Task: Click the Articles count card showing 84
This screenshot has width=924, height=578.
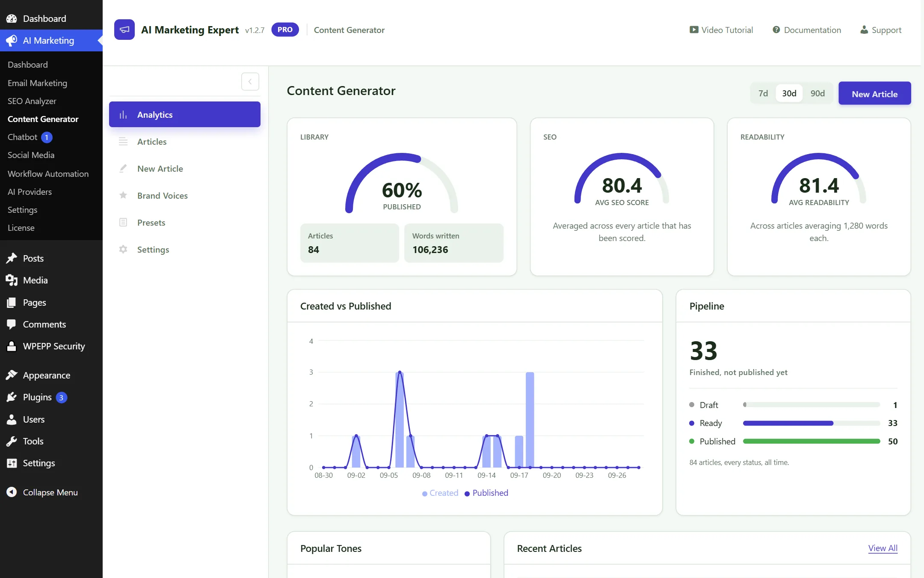Action: pos(349,243)
